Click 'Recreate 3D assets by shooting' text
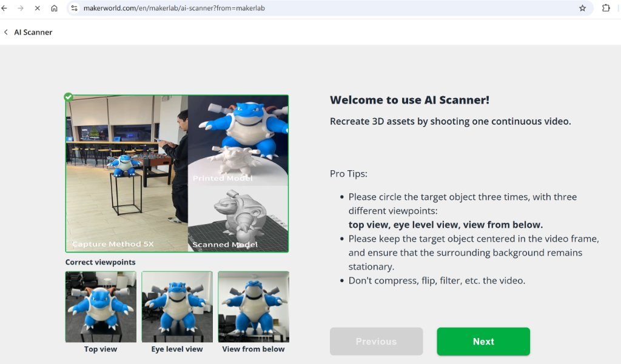The width and height of the screenshot is (621, 364). click(x=451, y=122)
